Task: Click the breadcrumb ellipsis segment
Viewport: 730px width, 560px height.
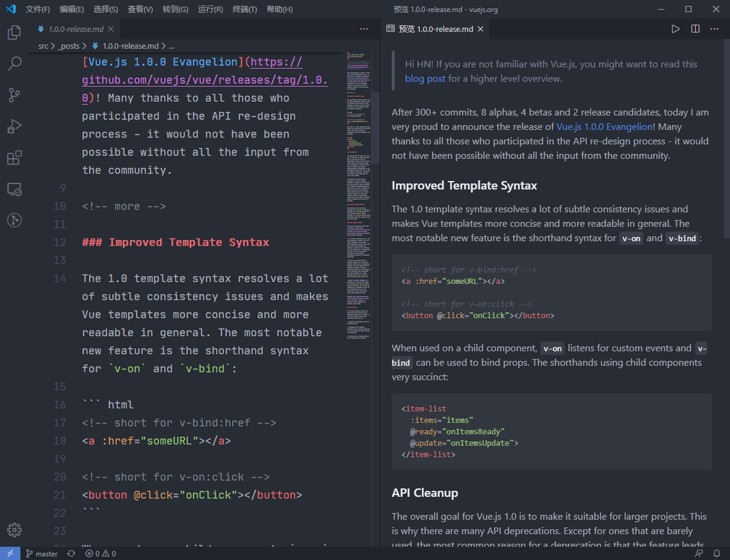Action: [171, 46]
